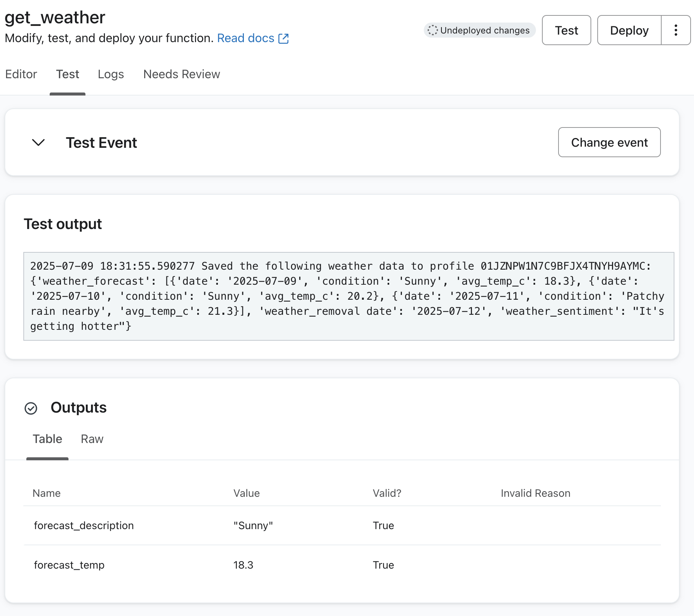
Task: Collapse the Test Event section chevron
Action: click(x=38, y=143)
